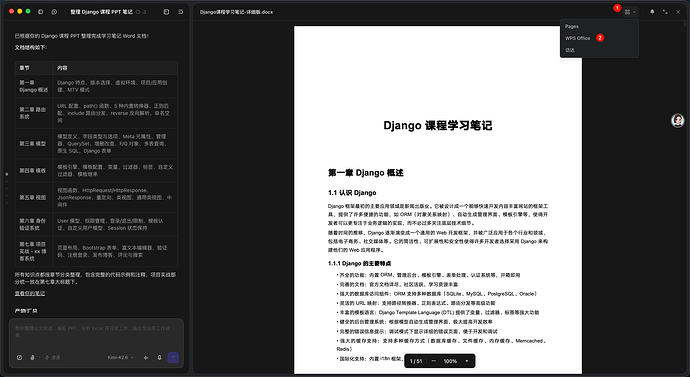690x377 pixels.
Task: Toggle the left sidebar panel icon
Action: coord(40,12)
